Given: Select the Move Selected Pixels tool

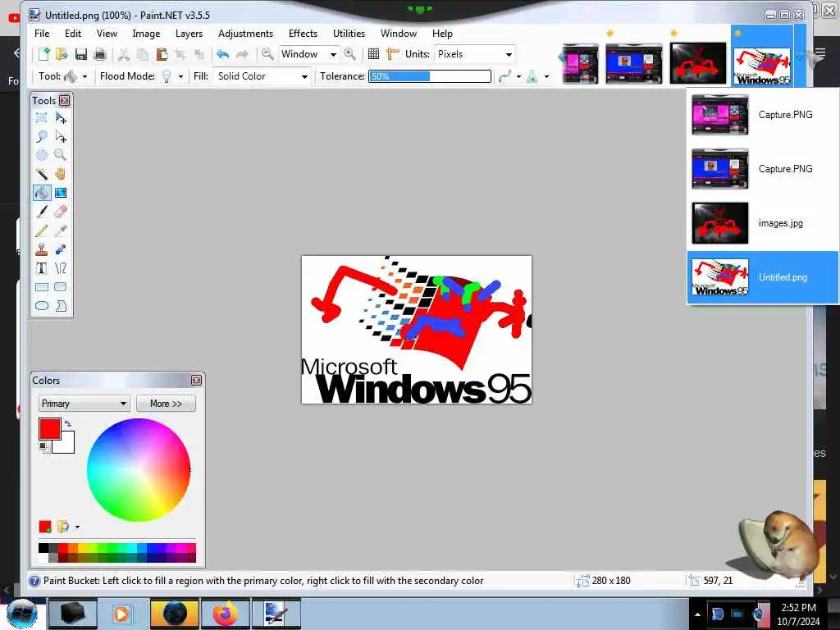Looking at the screenshot, I should [x=61, y=117].
